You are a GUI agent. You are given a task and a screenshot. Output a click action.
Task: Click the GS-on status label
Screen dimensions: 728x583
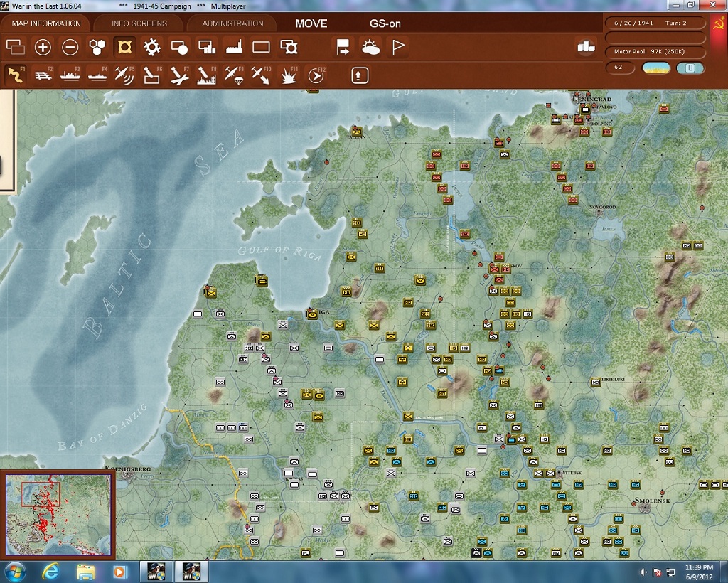(385, 23)
